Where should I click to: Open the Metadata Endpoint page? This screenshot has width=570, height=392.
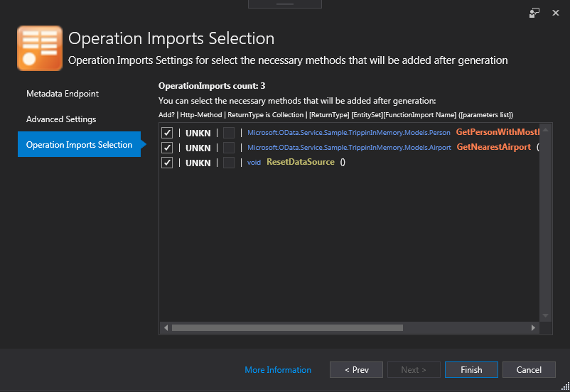click(x=63, y=94)
